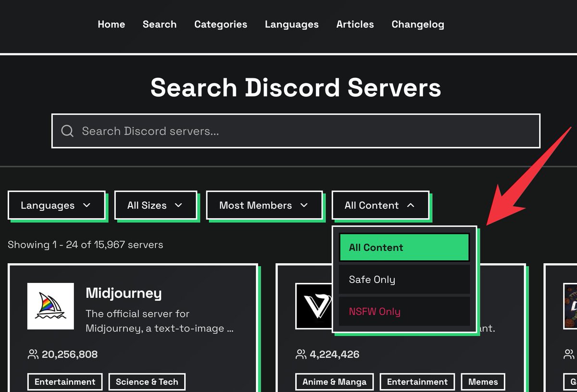
Task: Choose the NSFW Only option
Action: point(404,311)
